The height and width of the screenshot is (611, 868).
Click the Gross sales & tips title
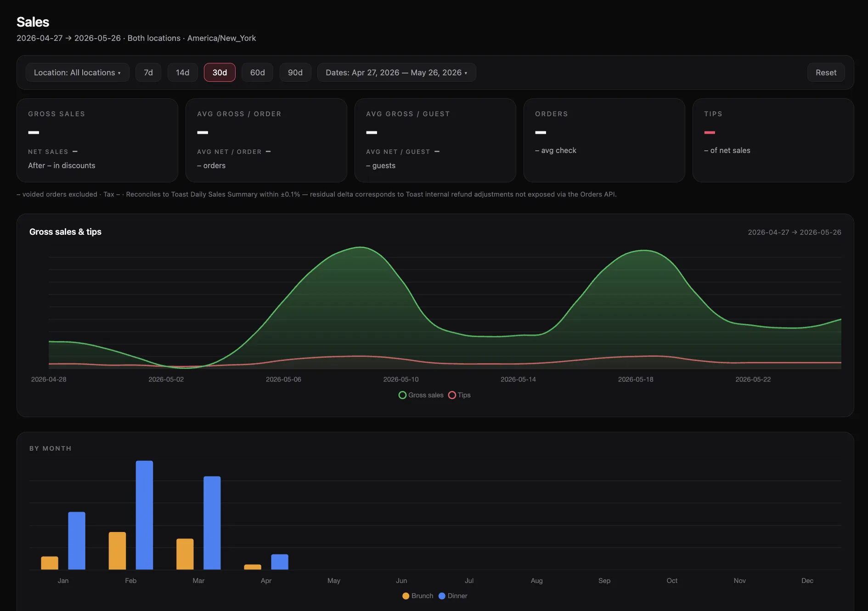pyautogui.click(x=65, y=232)
